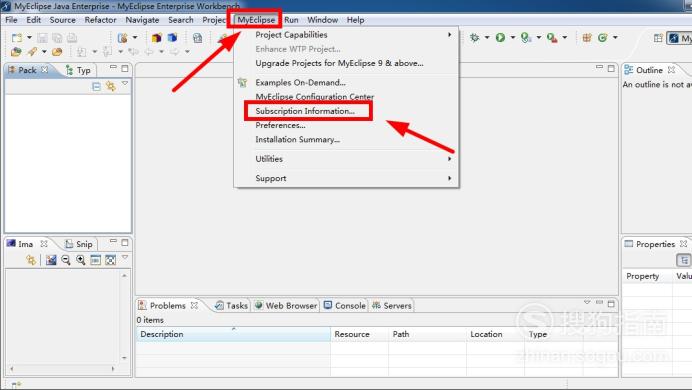Click the green New Java Class icon
This screenshot has height=390, width=692.
[x=602, y=38]
